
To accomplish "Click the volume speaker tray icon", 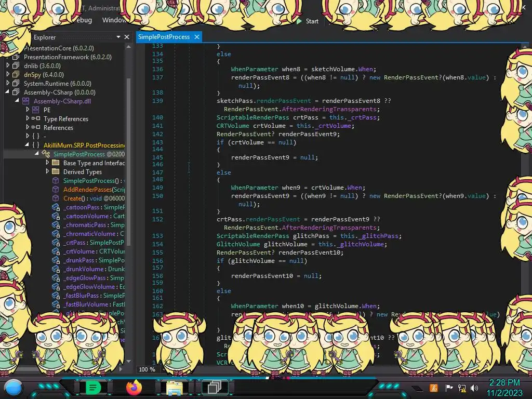I will pos(474,388).
